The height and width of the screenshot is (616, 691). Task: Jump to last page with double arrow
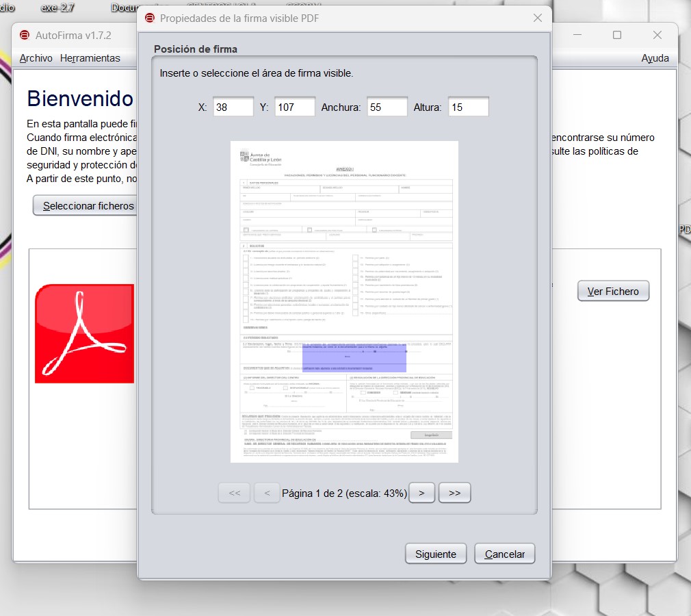pos(454,493)
